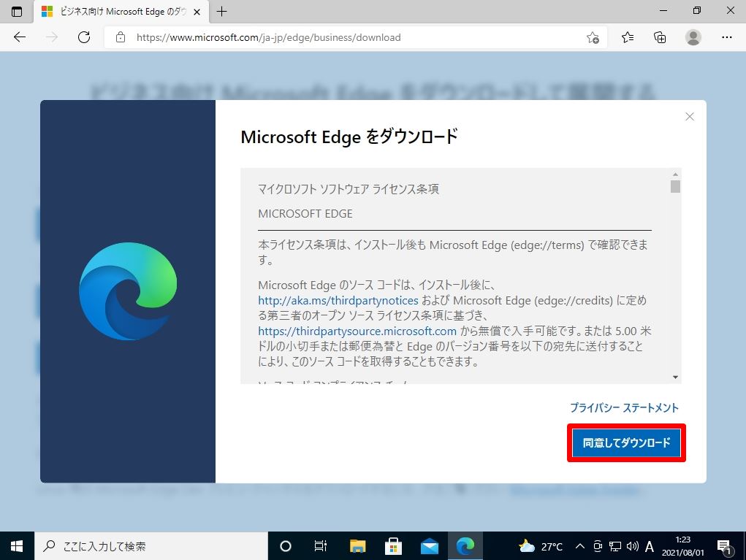Open the volume control tray icon
The image size is (746, 560).
[632, 546]
